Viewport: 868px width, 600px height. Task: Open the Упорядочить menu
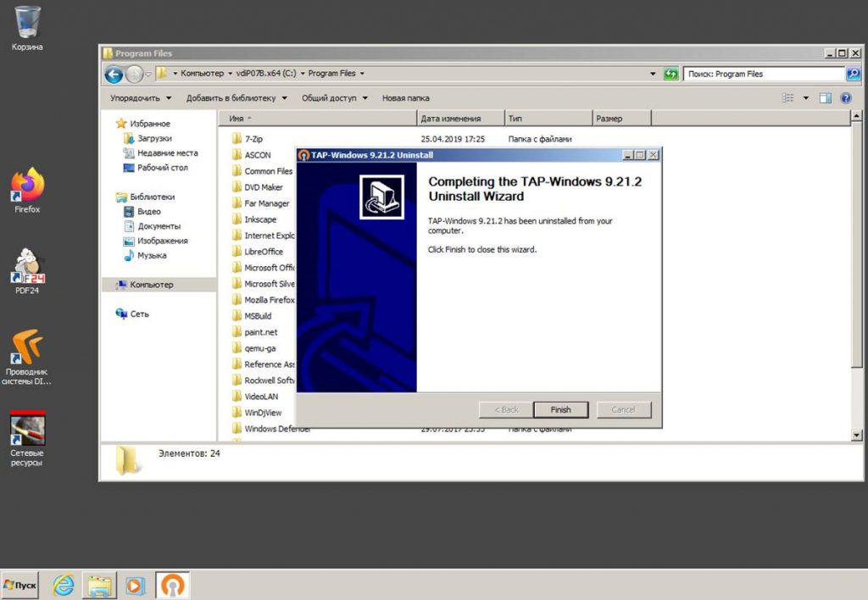pos(141,98)
